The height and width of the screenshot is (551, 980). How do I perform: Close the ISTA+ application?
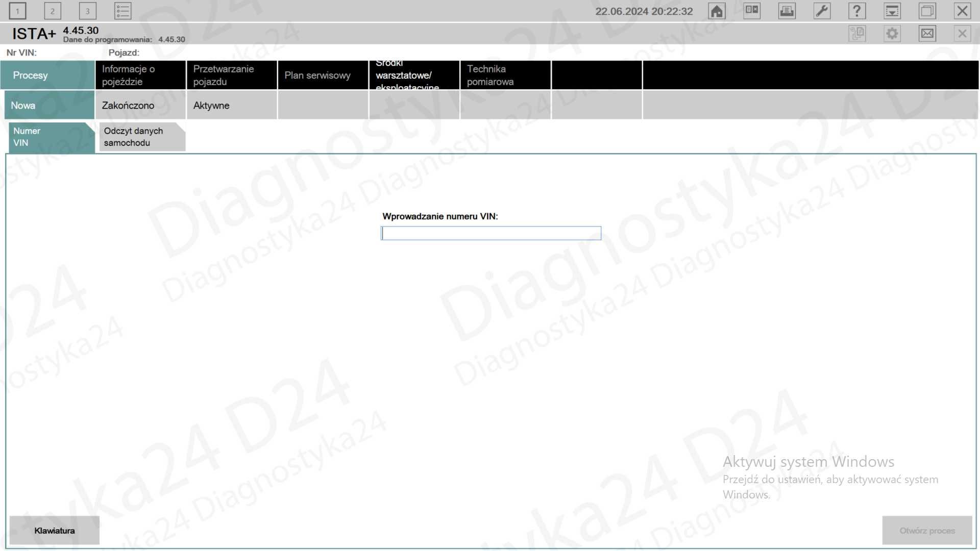point(962,11)
